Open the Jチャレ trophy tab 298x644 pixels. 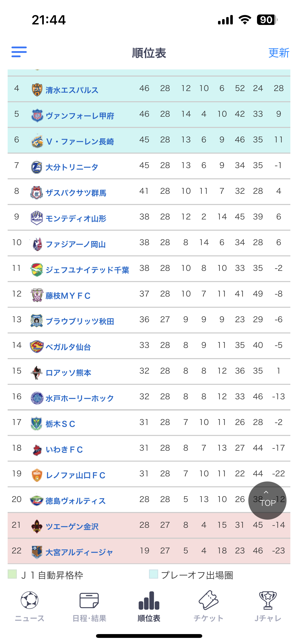point(268,607)
